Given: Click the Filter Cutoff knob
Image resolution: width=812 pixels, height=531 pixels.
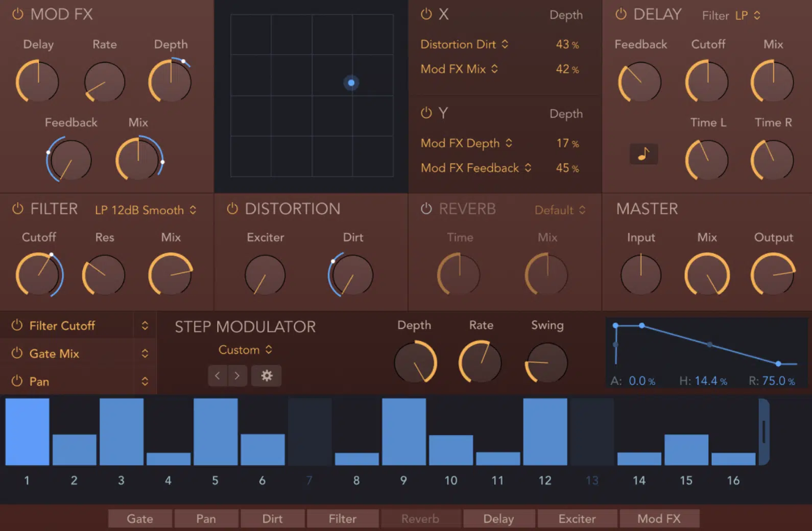Looking at the screenshot, I should (x=39, y=275).
